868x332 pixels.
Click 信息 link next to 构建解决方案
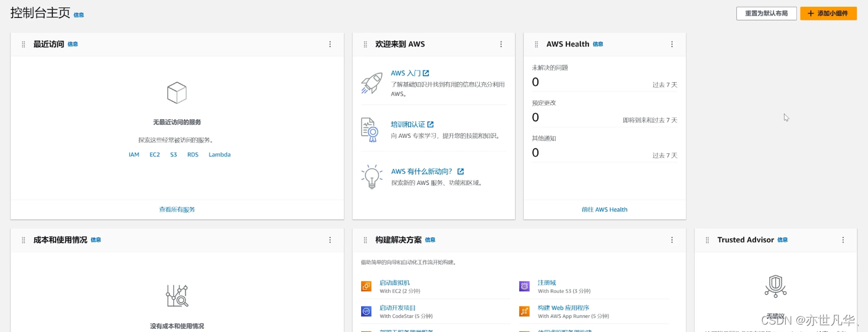click(430, 240)
